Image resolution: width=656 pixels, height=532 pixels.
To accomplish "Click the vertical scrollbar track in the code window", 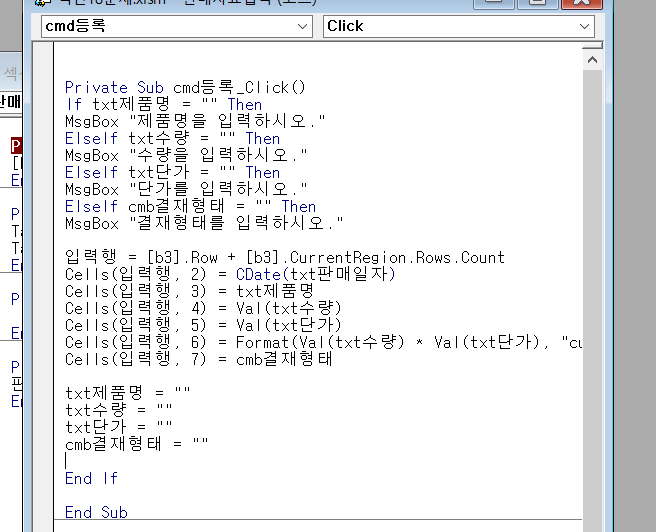I will [590, 300].
